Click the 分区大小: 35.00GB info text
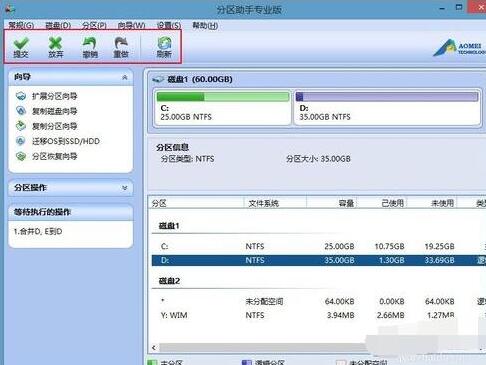This screenshot has width=486, height=365. tap(318, 159)
